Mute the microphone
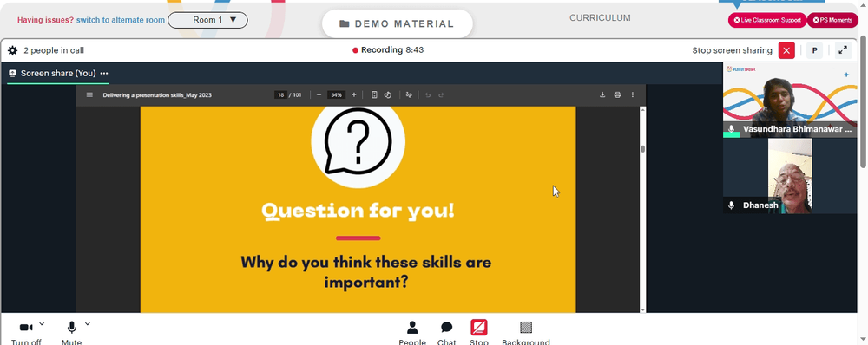This screenshot has width=868, height=345. coord(71,334)
